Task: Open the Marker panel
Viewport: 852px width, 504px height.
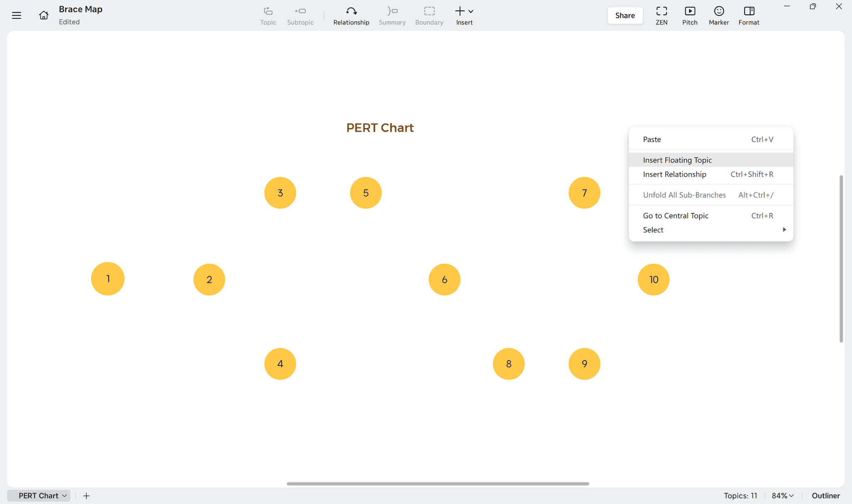Action: [x=719, y=15]
